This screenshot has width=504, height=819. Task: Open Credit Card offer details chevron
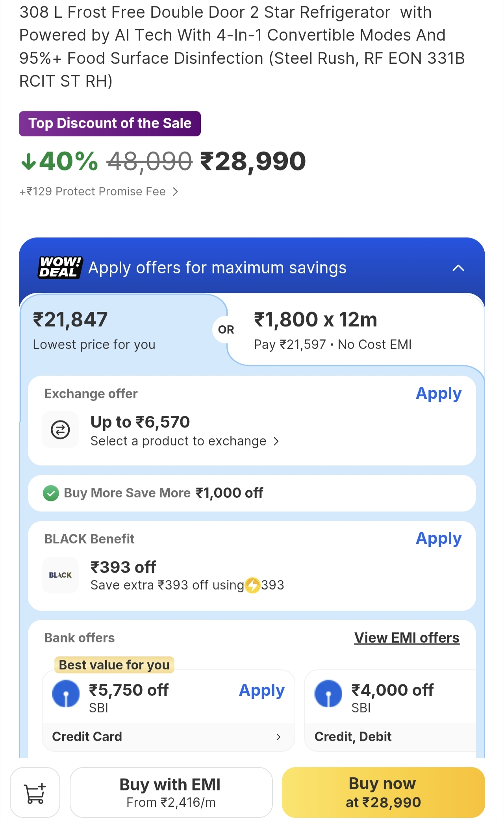click(278, 737)
